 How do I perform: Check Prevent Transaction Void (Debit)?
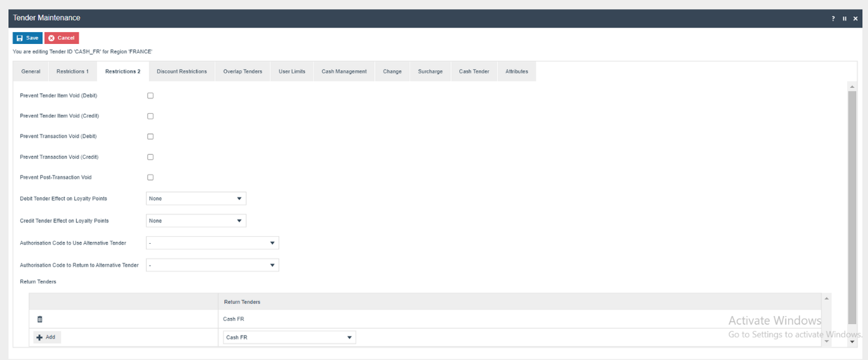(x=150, y=136)
